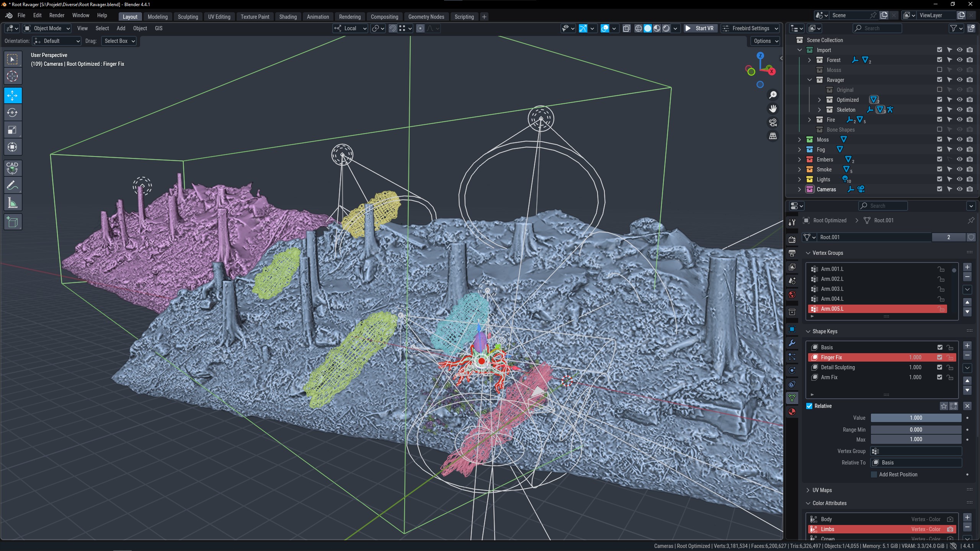
Task: Open the CAD tool
Action: (13, 168)
